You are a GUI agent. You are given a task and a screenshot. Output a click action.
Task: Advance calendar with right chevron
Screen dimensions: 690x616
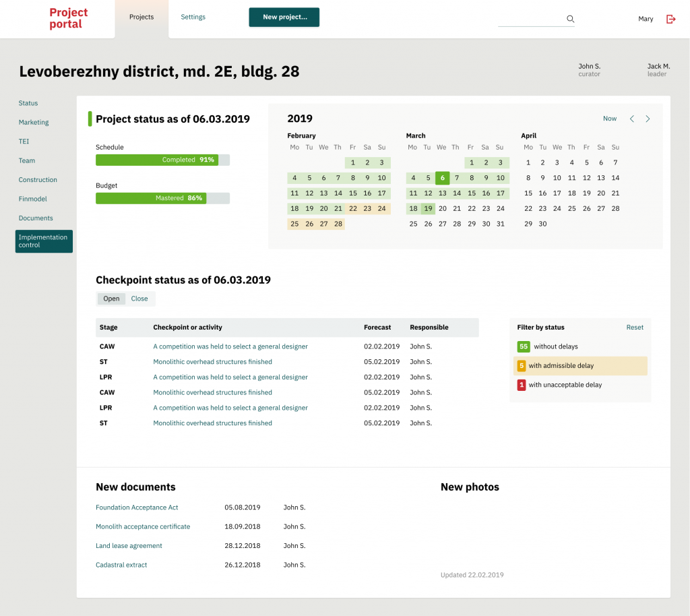[648, 119]
